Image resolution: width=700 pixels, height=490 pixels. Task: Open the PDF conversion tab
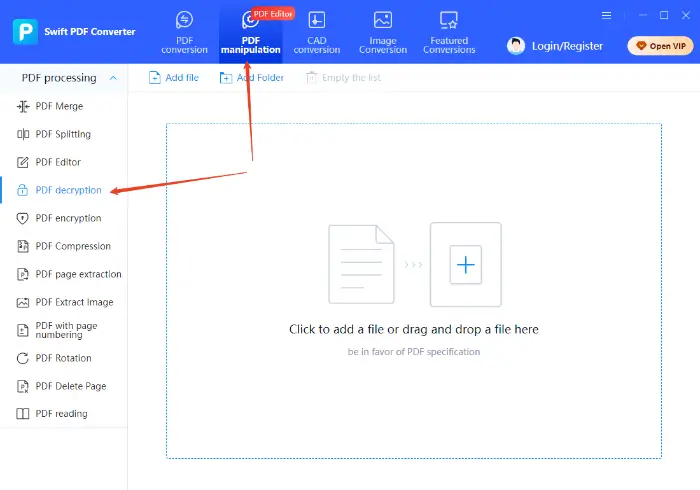(184, 32)
